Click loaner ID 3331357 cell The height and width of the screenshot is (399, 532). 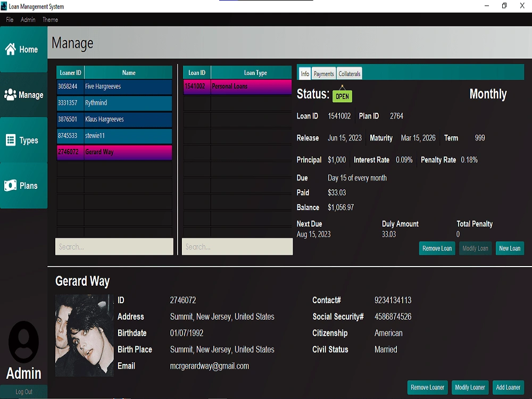click(x=70, y=103)
